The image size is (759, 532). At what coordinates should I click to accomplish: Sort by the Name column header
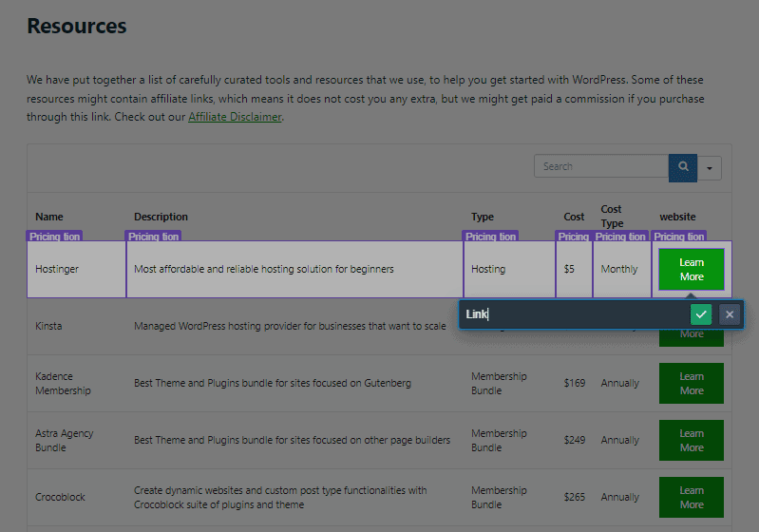[x=48, y=217]
